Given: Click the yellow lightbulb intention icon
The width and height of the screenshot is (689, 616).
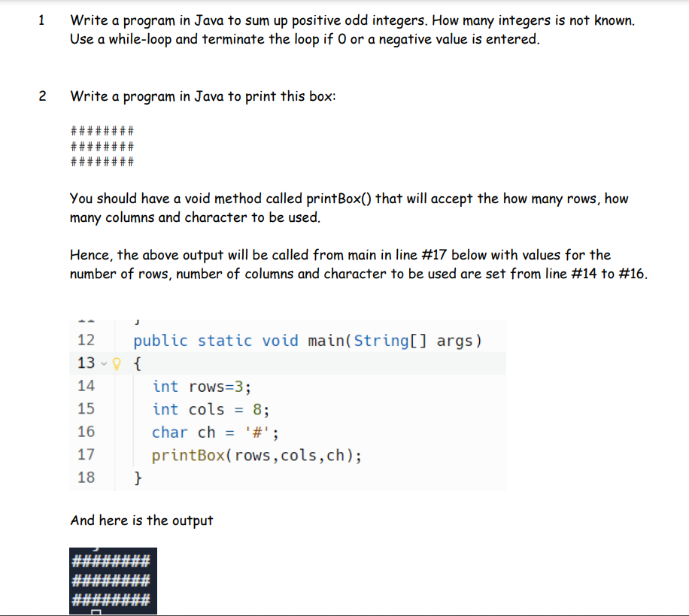Looking at the screenshot, I should point(115,363).
